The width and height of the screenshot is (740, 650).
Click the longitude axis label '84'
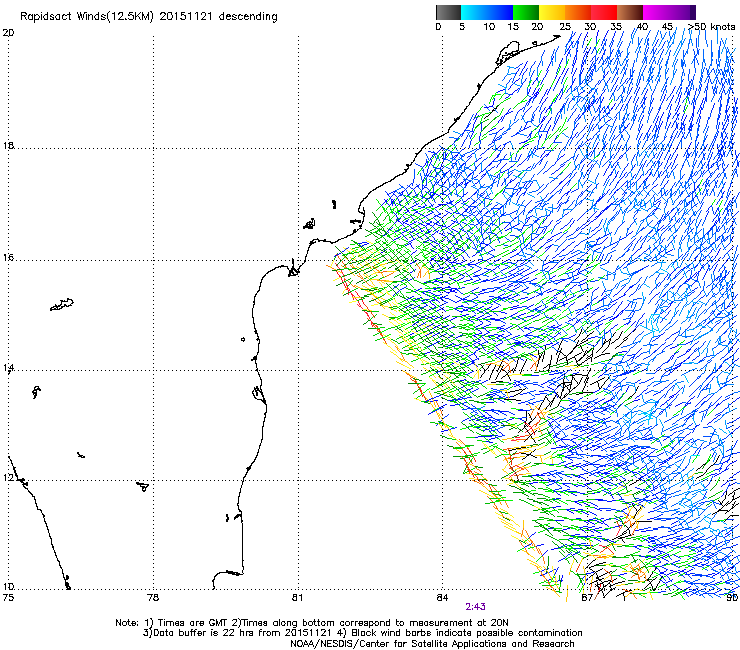click(442, 598)
